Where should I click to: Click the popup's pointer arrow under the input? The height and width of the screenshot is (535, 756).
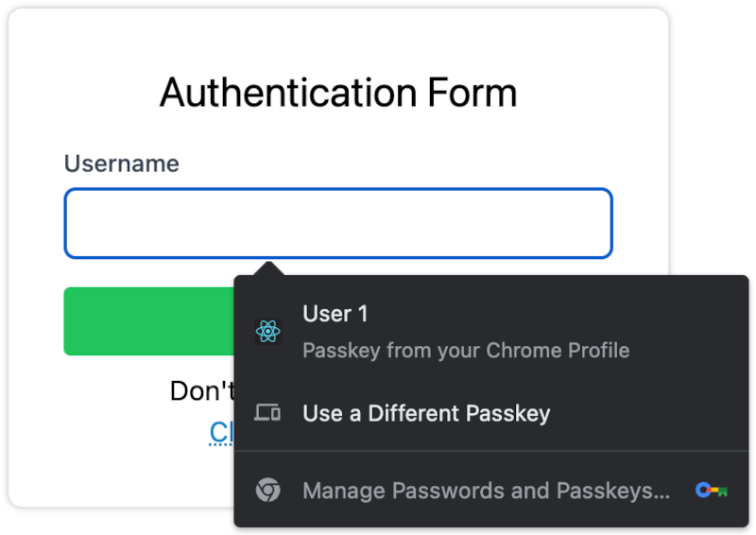click(268, 268)
